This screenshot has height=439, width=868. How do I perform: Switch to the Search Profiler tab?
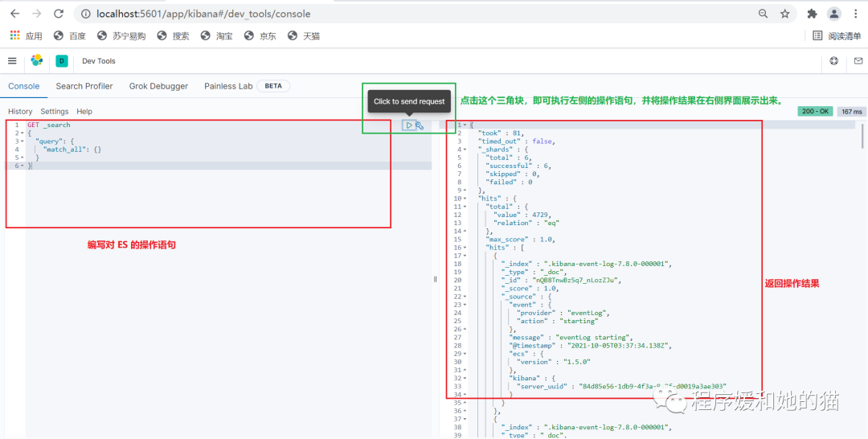point(84,86)
